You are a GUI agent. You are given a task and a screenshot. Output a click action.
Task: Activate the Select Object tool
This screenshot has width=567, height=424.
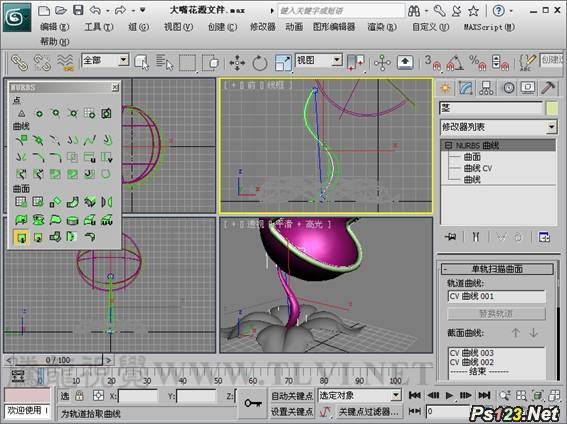[142, 62]
